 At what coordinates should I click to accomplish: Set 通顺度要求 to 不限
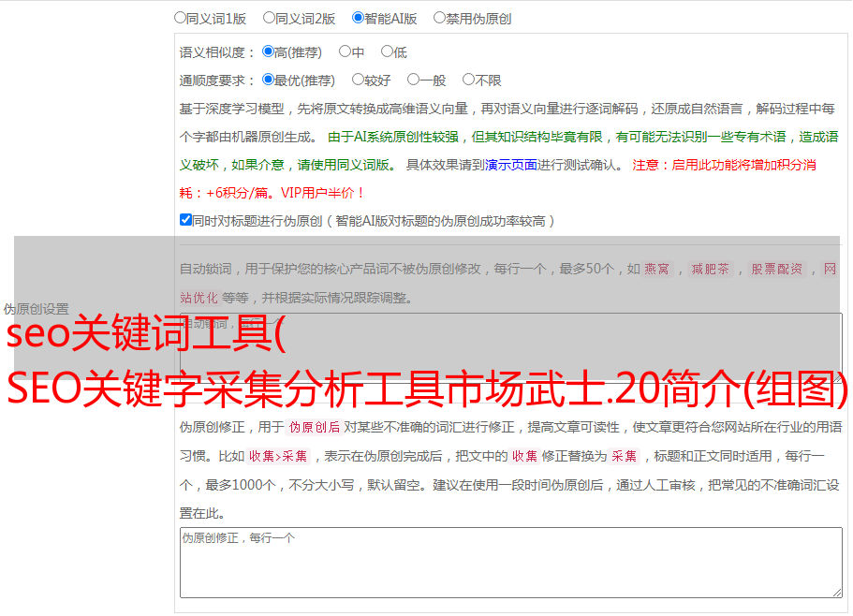pyautogui.click(x=468, y=80)
